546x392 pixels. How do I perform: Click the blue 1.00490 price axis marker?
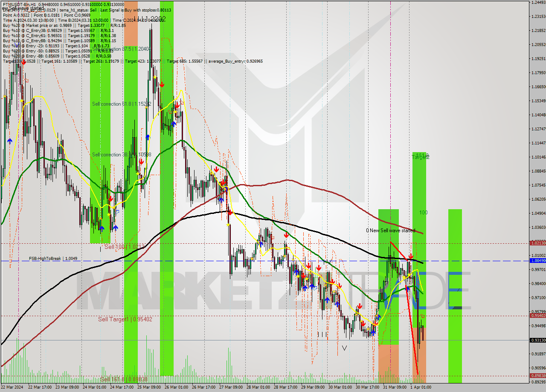(x=537, y=260)
